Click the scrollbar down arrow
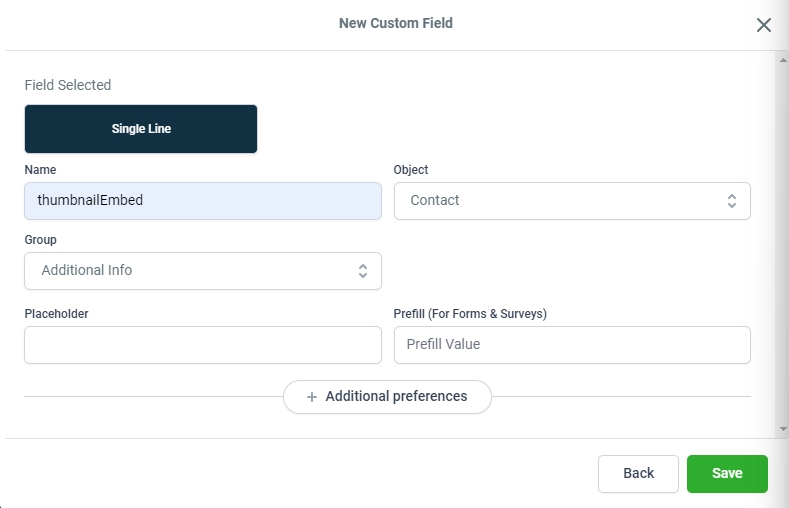The height and width of the screenshot is (508, 789). coord(781,429)
